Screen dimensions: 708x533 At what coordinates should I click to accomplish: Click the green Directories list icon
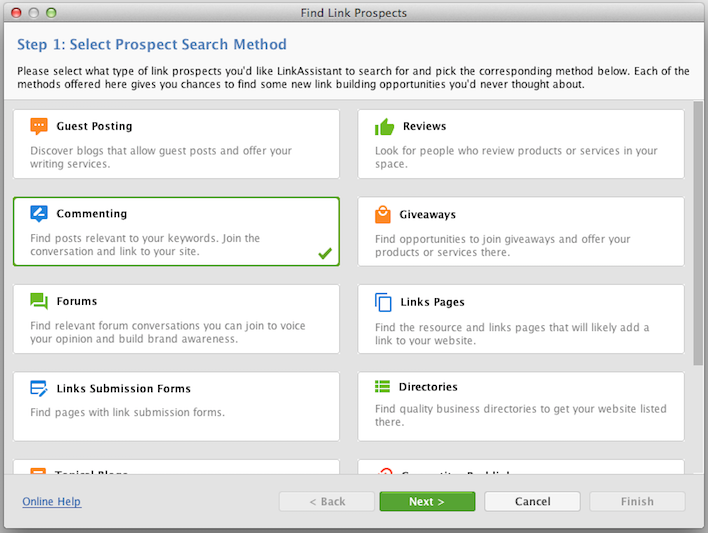coord(382,387)
